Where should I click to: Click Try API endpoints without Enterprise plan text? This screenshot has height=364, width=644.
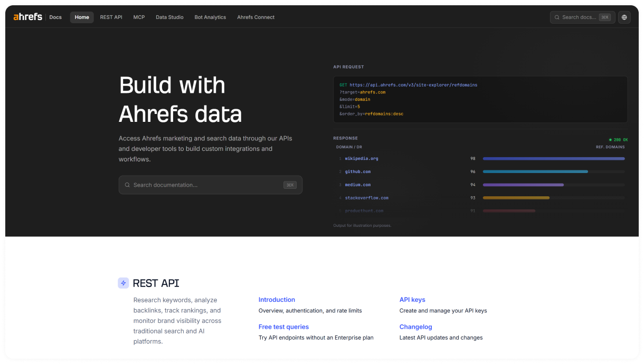click(x=316, y=338)
